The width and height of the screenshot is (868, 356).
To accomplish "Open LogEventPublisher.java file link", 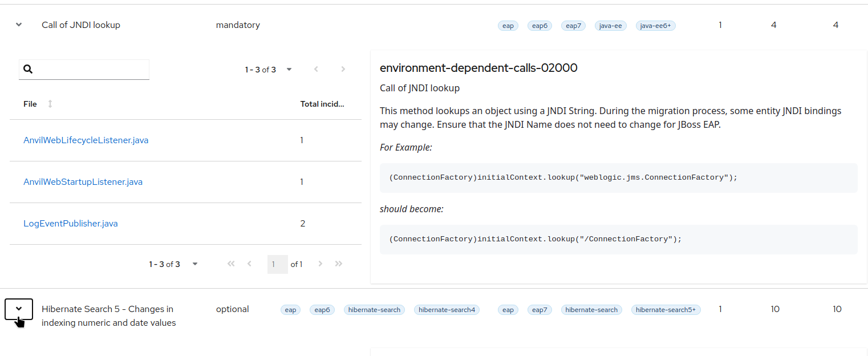I will coord(70,224).
